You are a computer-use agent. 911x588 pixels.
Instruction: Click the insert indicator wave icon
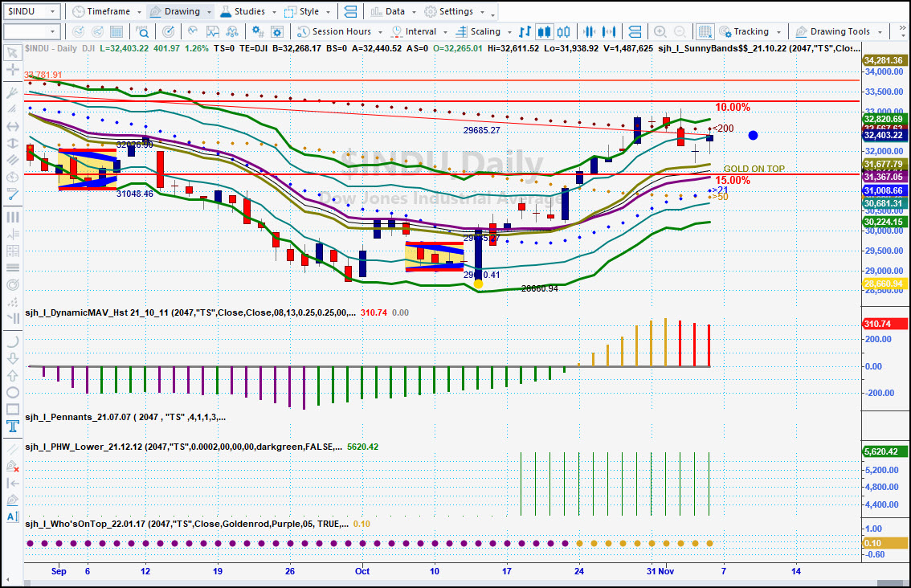pos(193,32)
